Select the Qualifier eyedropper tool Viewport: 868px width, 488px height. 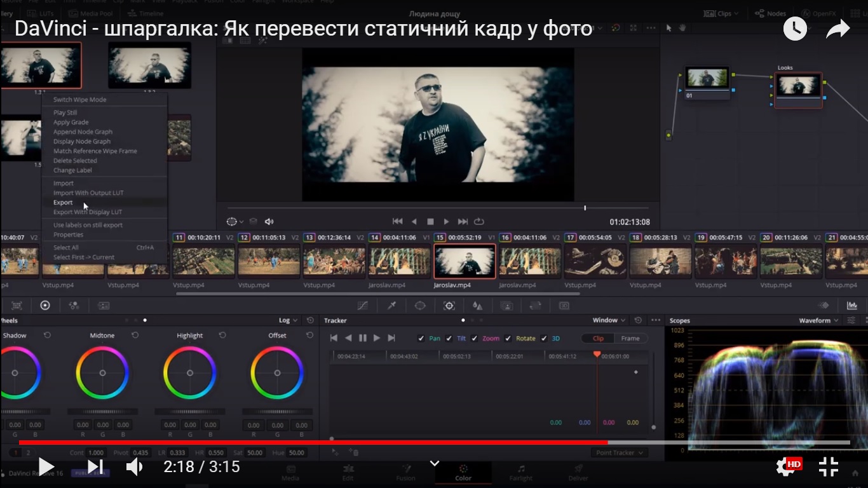392,306
